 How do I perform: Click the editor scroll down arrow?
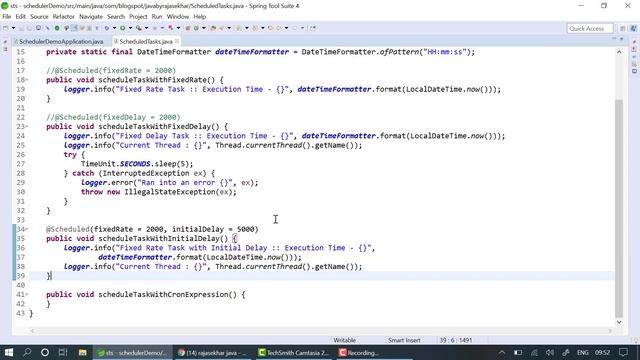tap(619, 322)
